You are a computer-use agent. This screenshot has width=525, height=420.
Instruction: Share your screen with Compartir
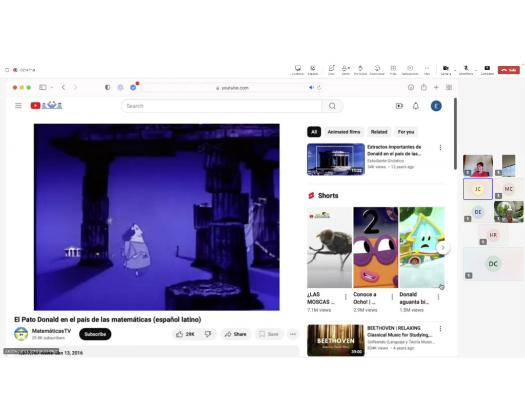pyautogui.click(x=487, y=70)
